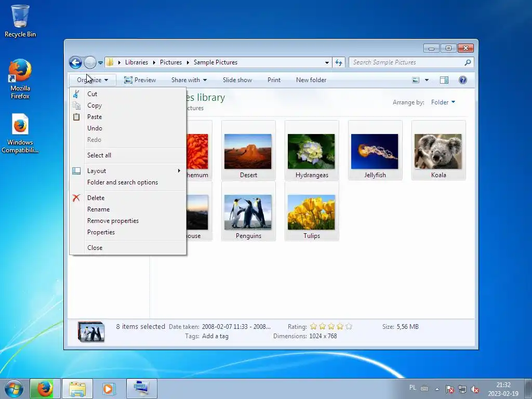The image size is (532, 399).
Task: Choose Remove properties menu entry
Action: pos(128,221)
